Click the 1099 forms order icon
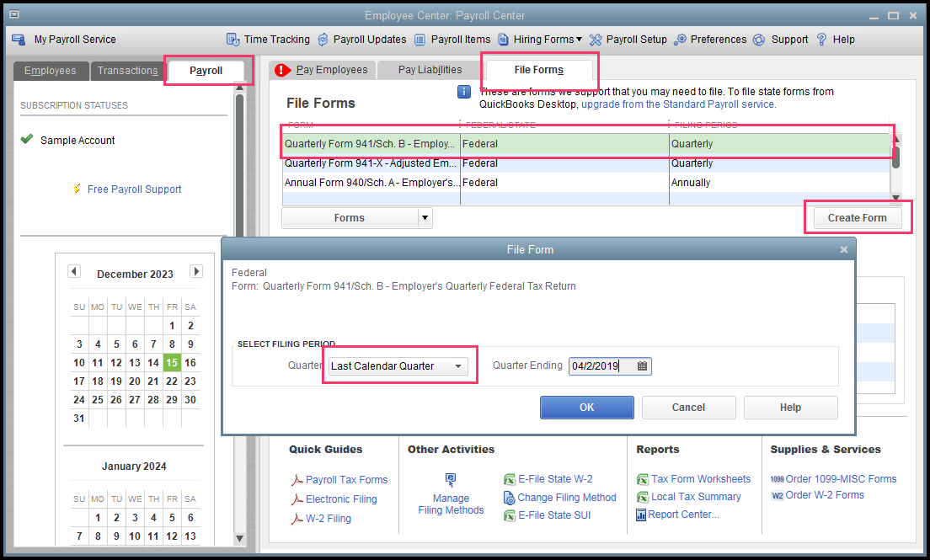This screenshot has width=930, height=560. 777,479
